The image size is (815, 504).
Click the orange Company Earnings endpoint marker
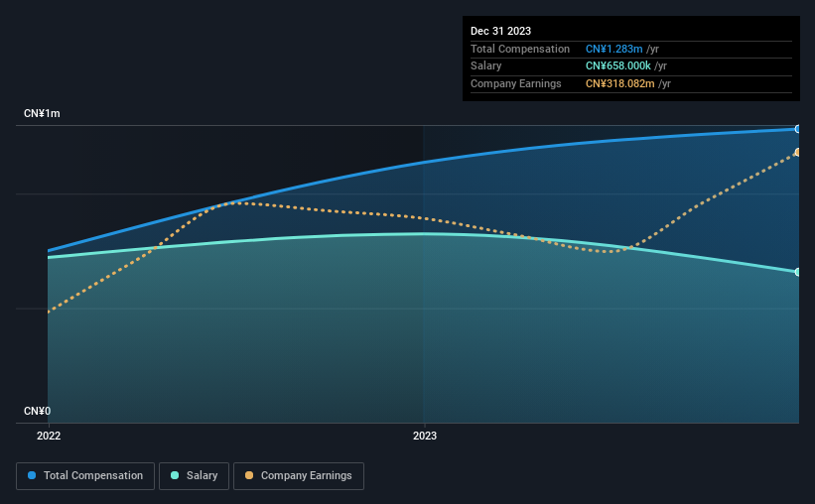click(x=797, y=152)
